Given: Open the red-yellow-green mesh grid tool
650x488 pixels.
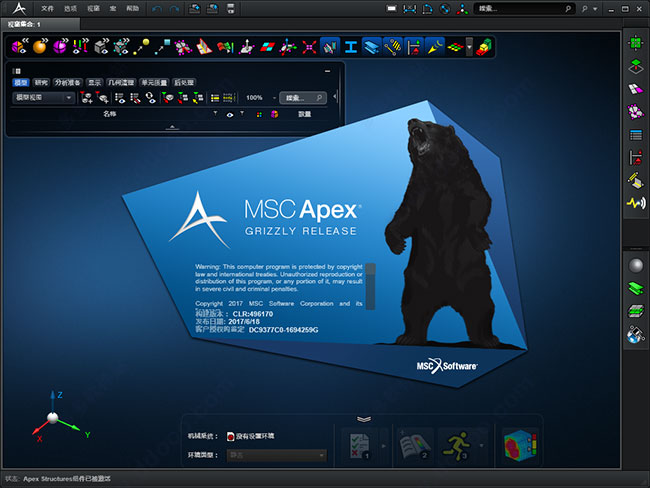Looking at the screenshot, I should click(455, 47).
